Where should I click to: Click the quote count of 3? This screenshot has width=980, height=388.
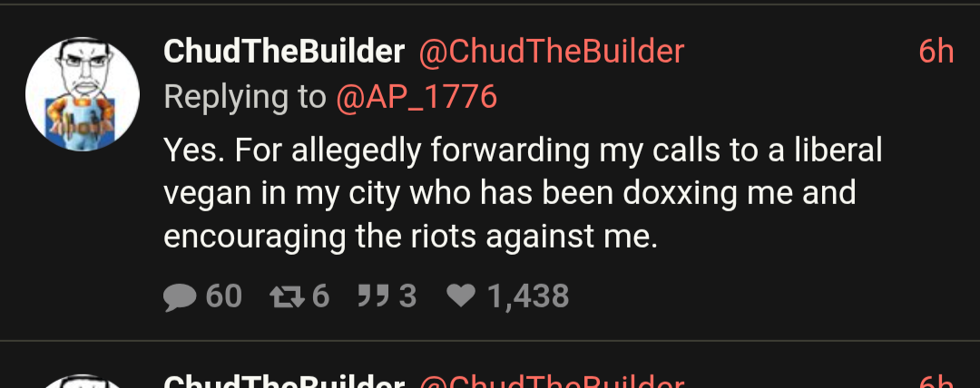click(407, 296)
